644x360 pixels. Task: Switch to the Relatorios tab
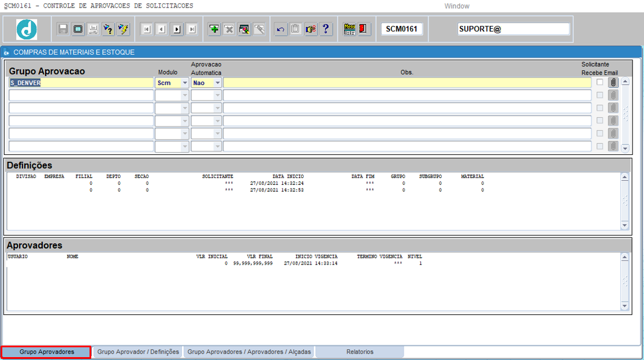(360, 352)
